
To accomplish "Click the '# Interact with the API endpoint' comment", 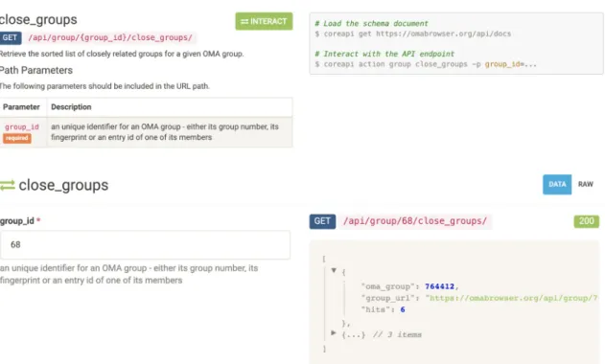I will click(384, 54).
